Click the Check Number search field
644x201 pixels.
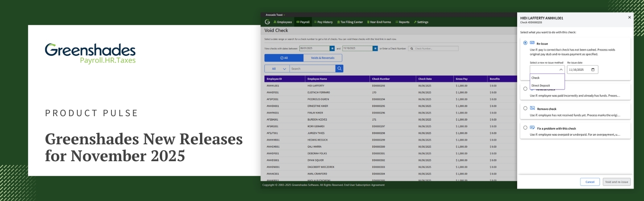tap(433, 48)
